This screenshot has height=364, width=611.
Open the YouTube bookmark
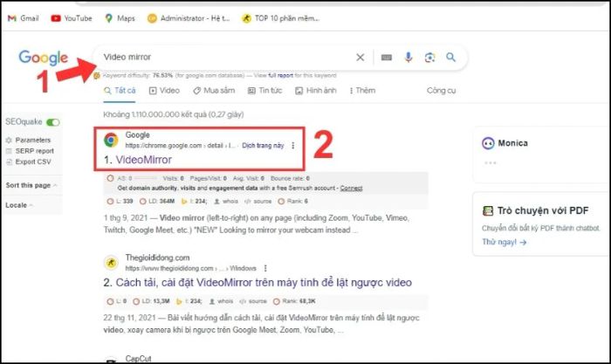click(x=72, y=17)
